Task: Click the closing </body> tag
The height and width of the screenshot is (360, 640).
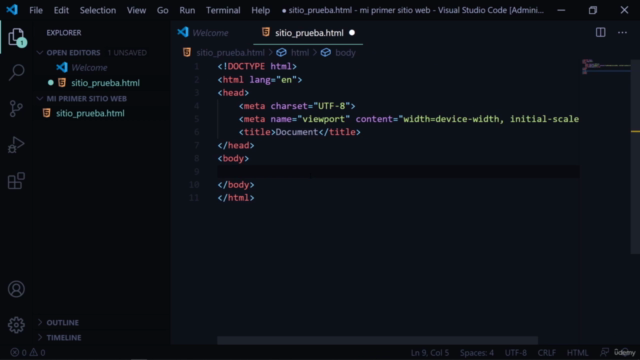Action: click(x=236, y=184)
